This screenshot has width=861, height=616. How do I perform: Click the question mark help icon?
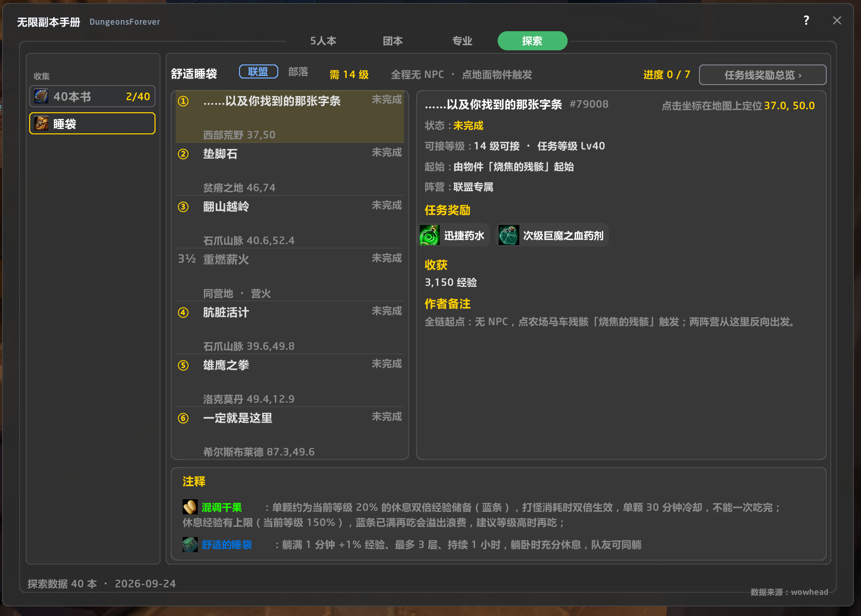806,20
